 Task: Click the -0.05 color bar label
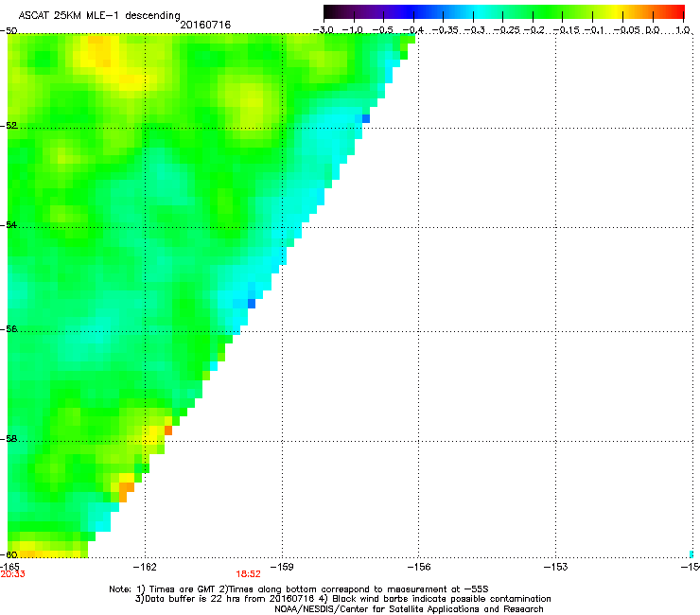click(627, 30)
